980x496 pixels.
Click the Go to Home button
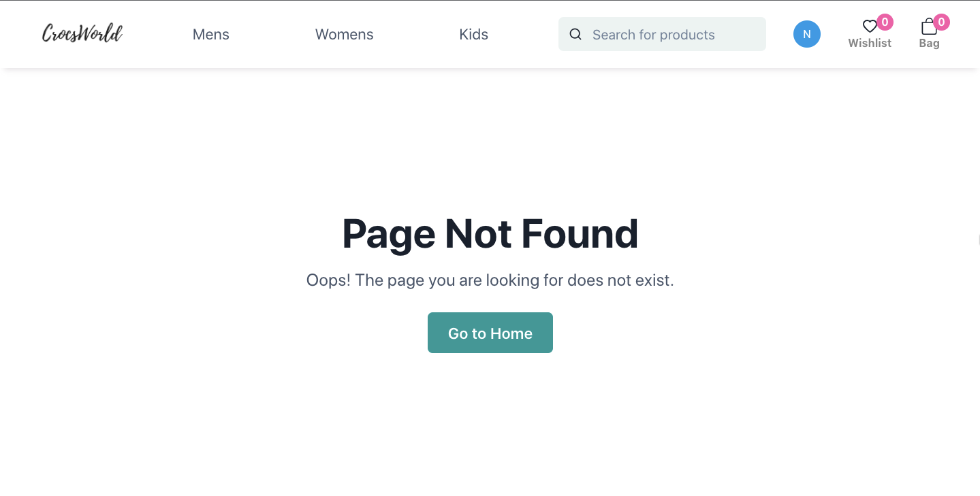pyautogui.click(x=490, y=333)
